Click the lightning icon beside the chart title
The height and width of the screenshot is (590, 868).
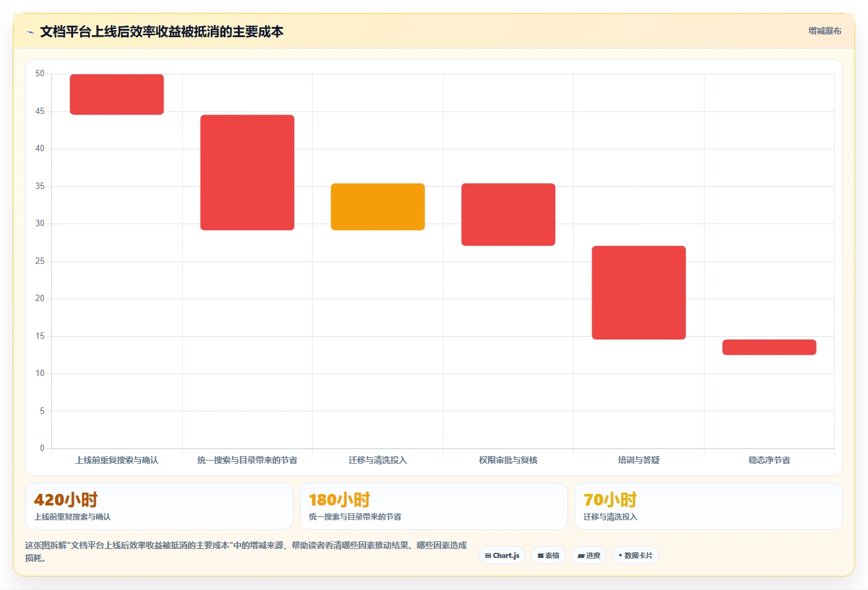tap(30, 32)
